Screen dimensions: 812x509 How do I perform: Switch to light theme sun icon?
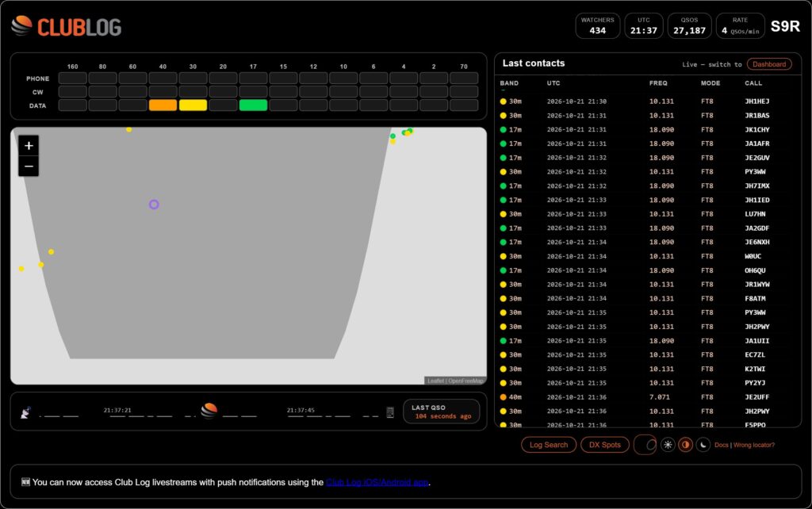pos(668,445)
